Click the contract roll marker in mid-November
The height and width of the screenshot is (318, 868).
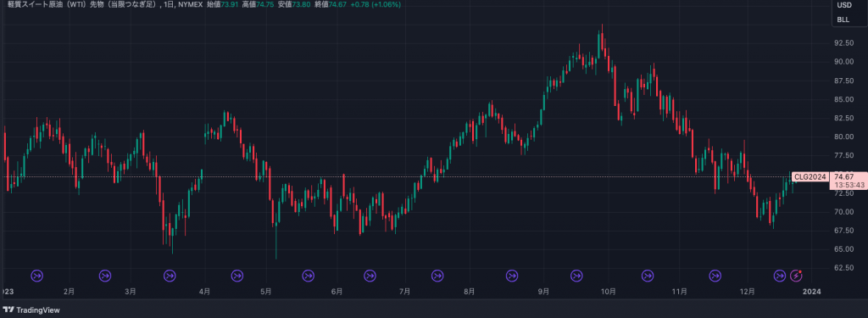[x=715, y=276]
